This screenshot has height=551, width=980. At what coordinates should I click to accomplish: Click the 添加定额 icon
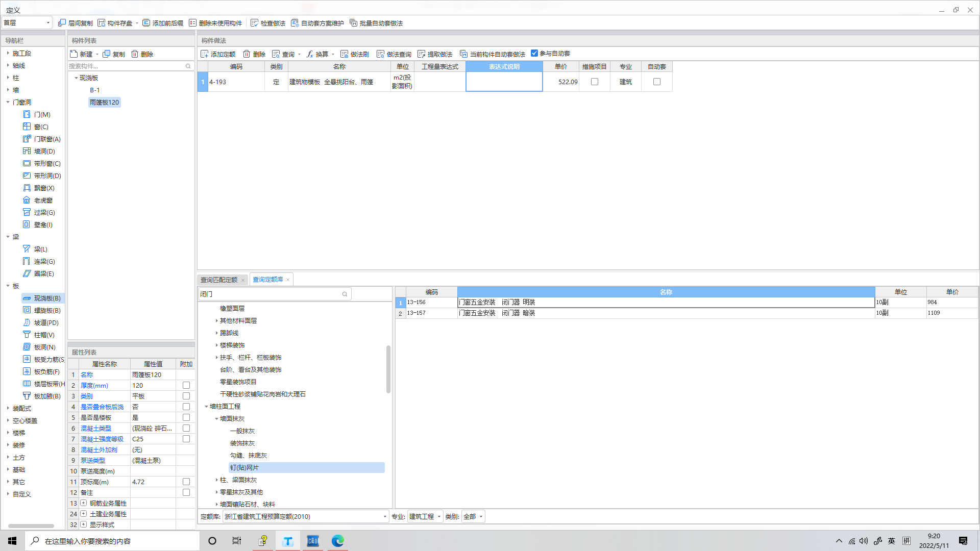(x=204, y=54)
